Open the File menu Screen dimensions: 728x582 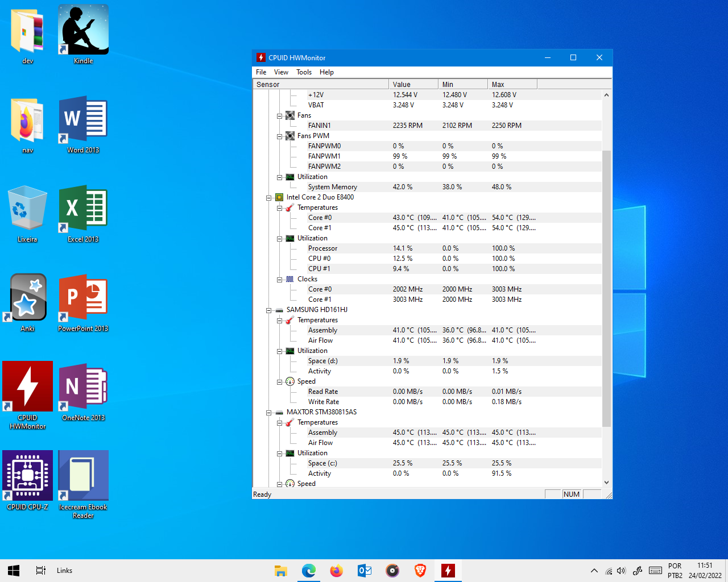pos(261,72)
